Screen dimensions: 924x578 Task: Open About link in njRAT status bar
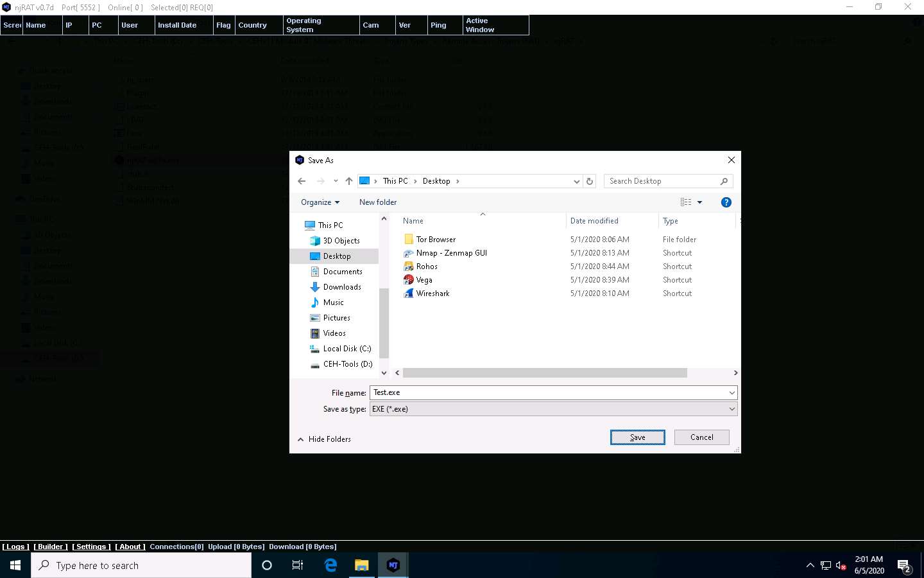click(x=130, y=547)
